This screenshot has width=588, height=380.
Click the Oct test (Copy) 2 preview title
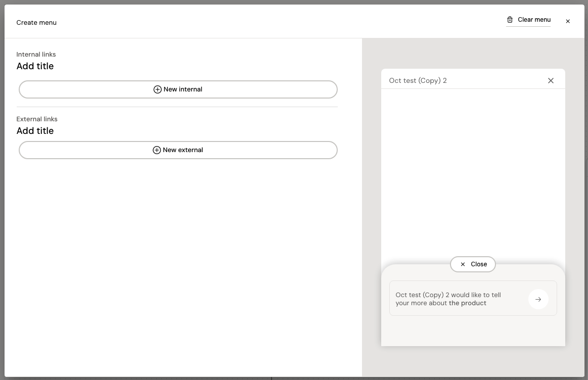[418, 81]
